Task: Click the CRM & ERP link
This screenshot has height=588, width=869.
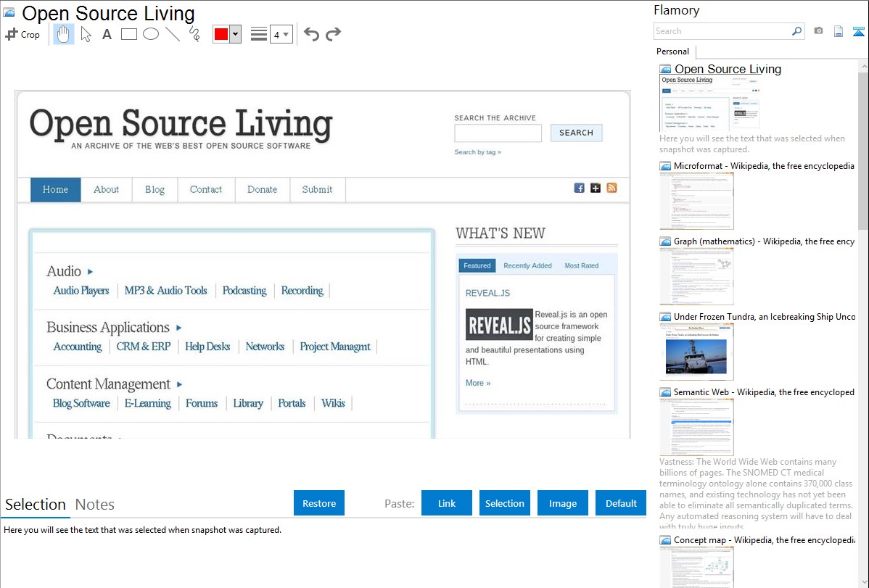Action: [144, 347]
